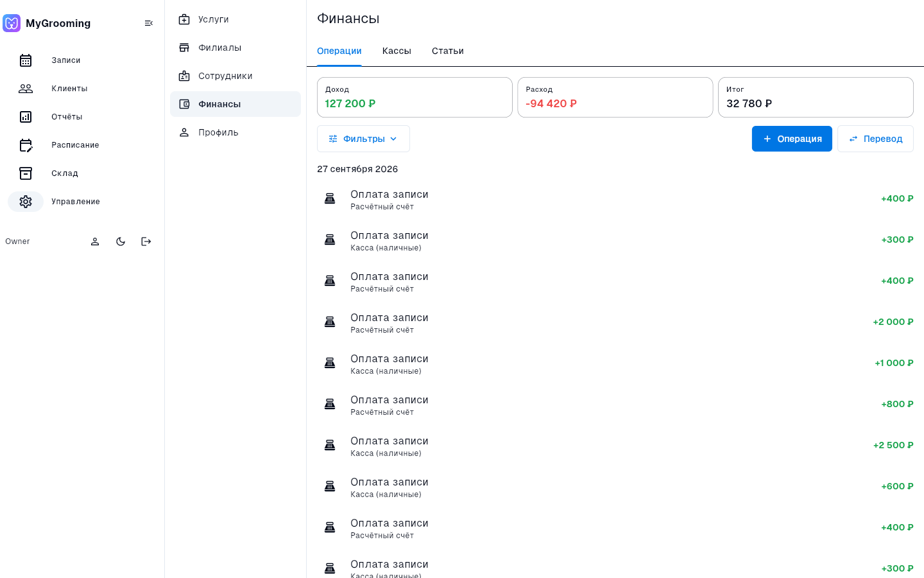
Task: Open the Записи calendar icon
Action: click(26, 60)
